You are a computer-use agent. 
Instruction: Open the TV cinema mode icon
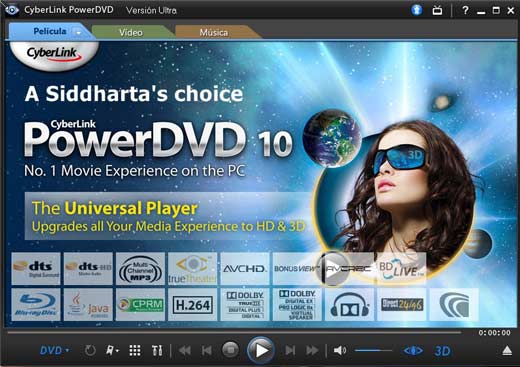pos(437,10)
